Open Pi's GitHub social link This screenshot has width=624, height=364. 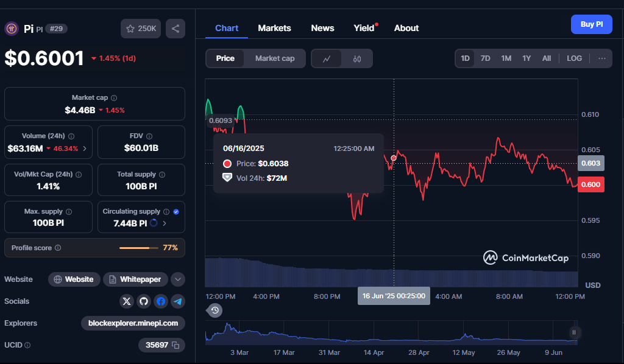(144, 301)
